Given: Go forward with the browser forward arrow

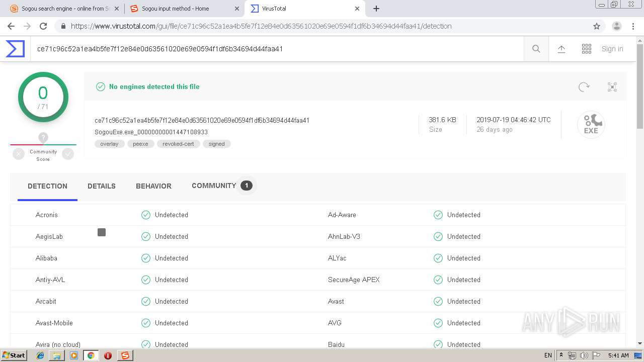Looking at the screenshot, I should point(27,26).
